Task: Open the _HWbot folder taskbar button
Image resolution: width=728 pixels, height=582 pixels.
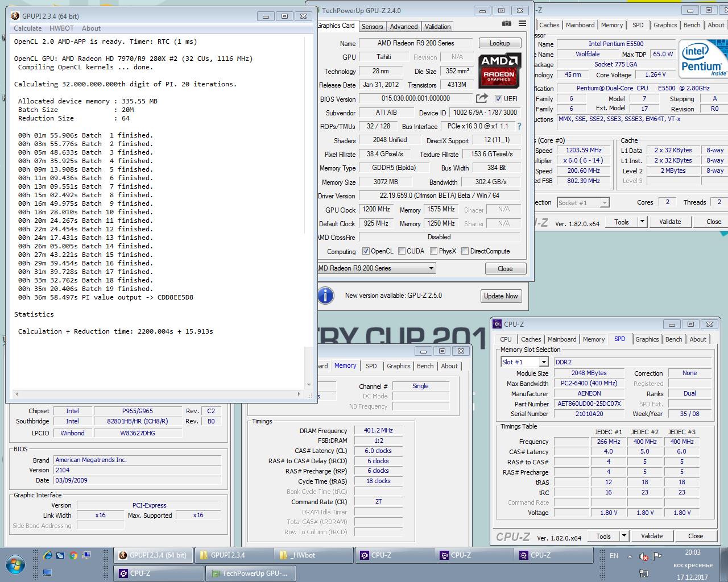Action: coord(315,555)
